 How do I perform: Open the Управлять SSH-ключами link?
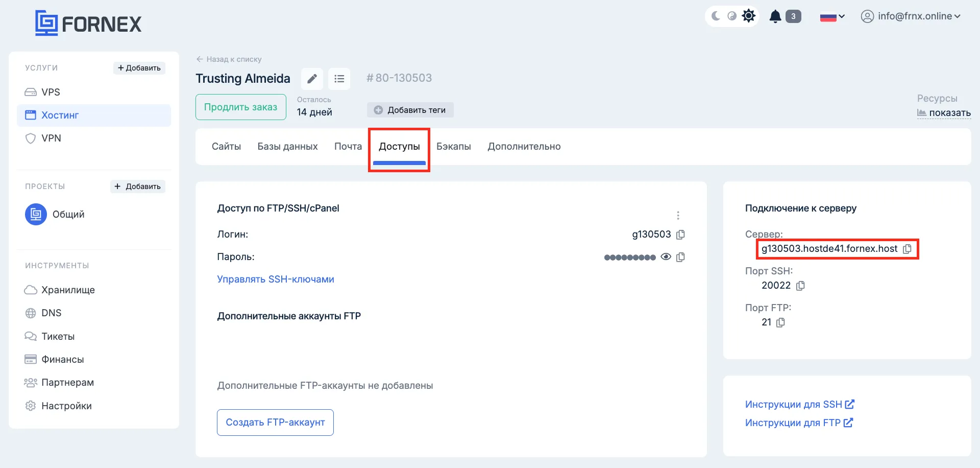point(276,279)
